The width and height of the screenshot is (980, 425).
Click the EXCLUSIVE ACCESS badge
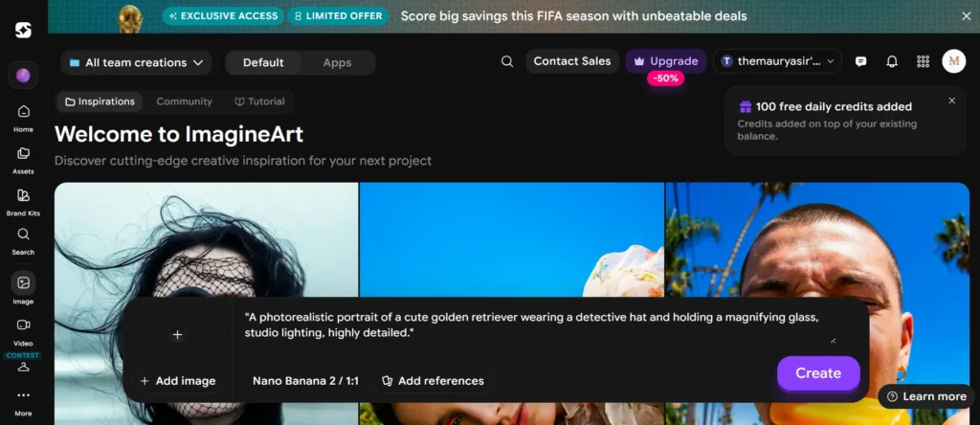(x=223, y=16)
